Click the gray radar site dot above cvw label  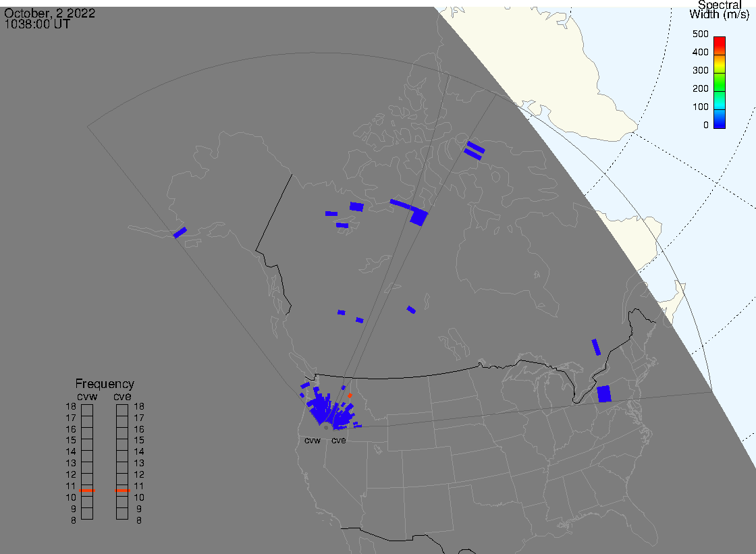click(x=326, y=428)
